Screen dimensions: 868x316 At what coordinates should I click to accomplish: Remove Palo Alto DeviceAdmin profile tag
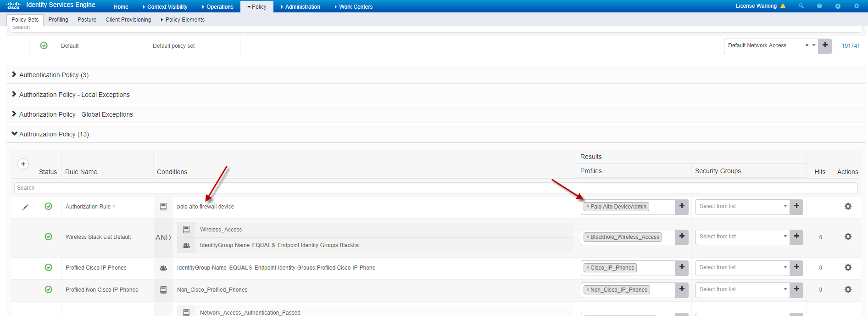(x=588, y=207)
